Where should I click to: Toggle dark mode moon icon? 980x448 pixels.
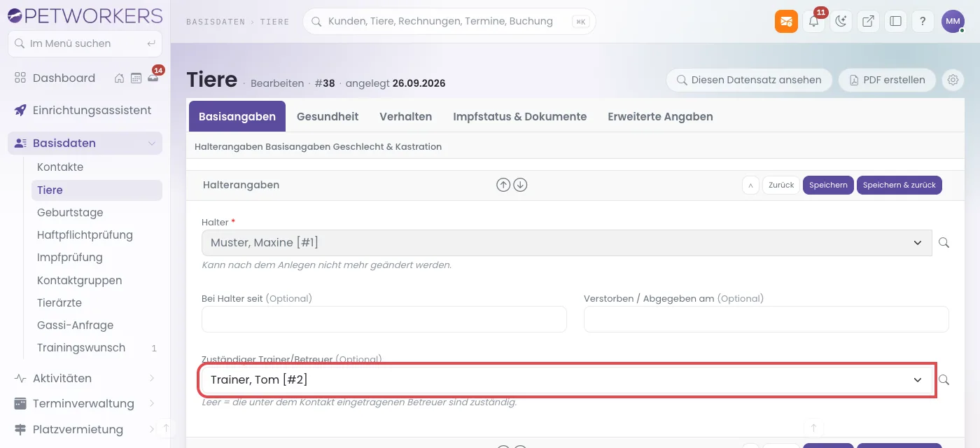[x=841, y=22]
